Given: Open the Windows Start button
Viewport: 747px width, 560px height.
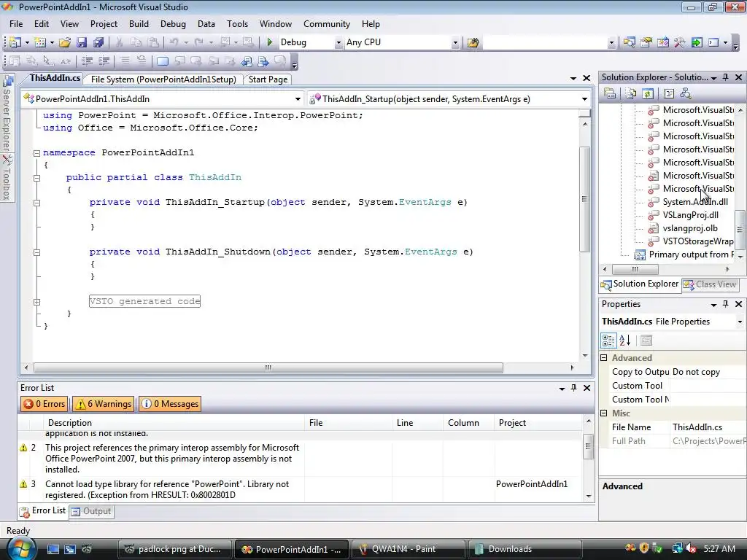Looking at the screenshot, I should coord(21,548).
